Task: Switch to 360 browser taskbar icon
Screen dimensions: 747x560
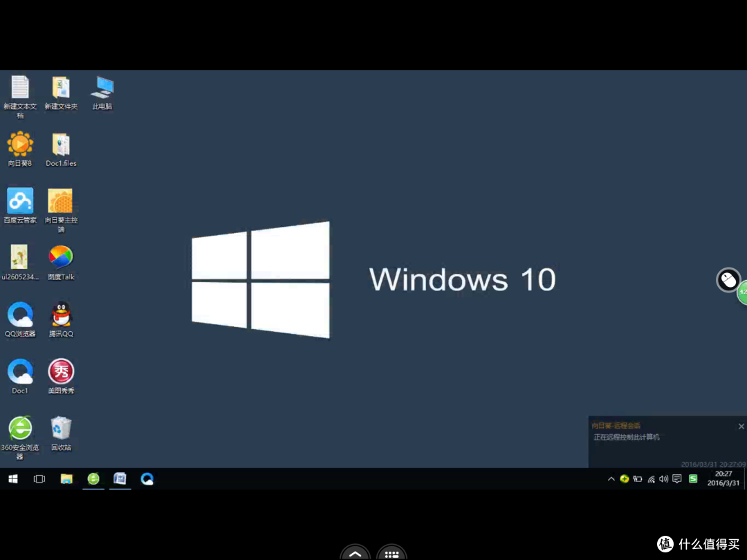Action: coord(93,478)
